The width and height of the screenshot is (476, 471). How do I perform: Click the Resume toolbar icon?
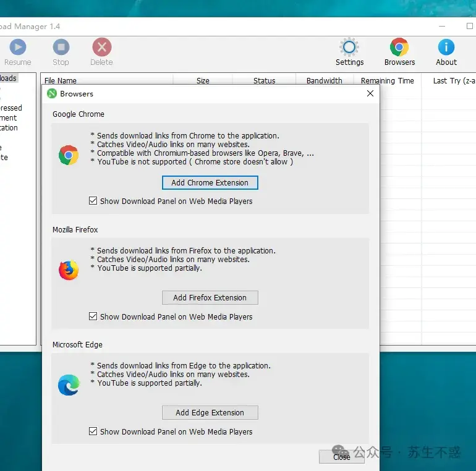(17, 48)
